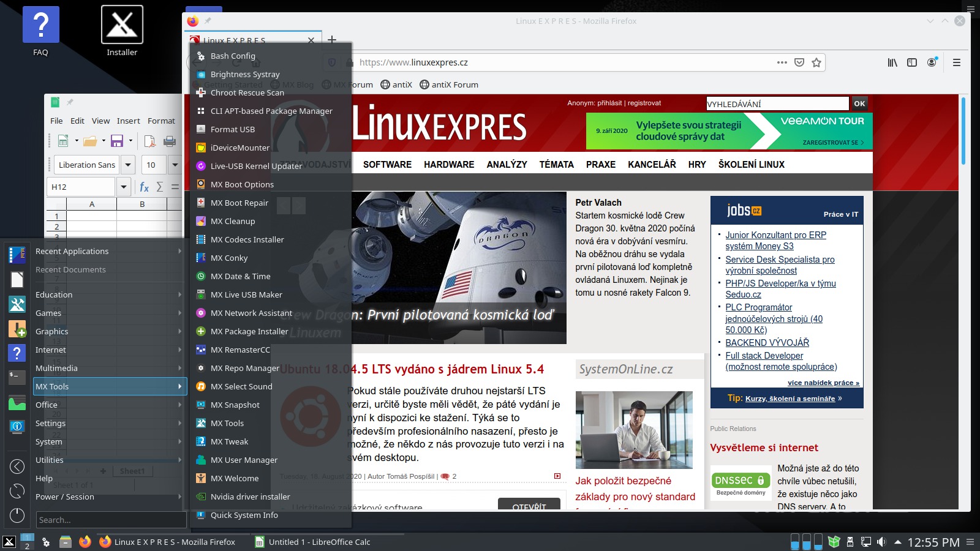Open the ŠKOLENÍ LINUX navigation link
Viewport: 980px width, 551px height.
click(751, 164)
